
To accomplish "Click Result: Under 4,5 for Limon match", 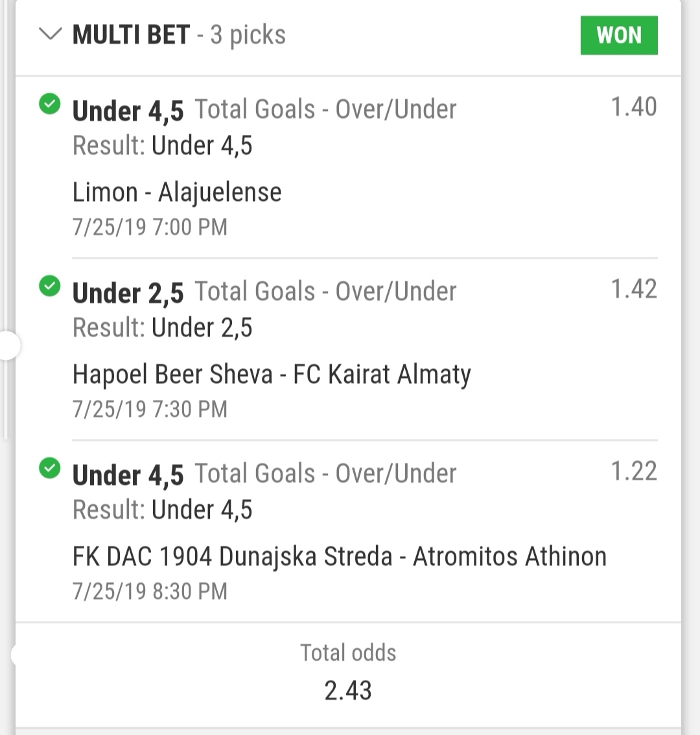I will click(162, 145).
